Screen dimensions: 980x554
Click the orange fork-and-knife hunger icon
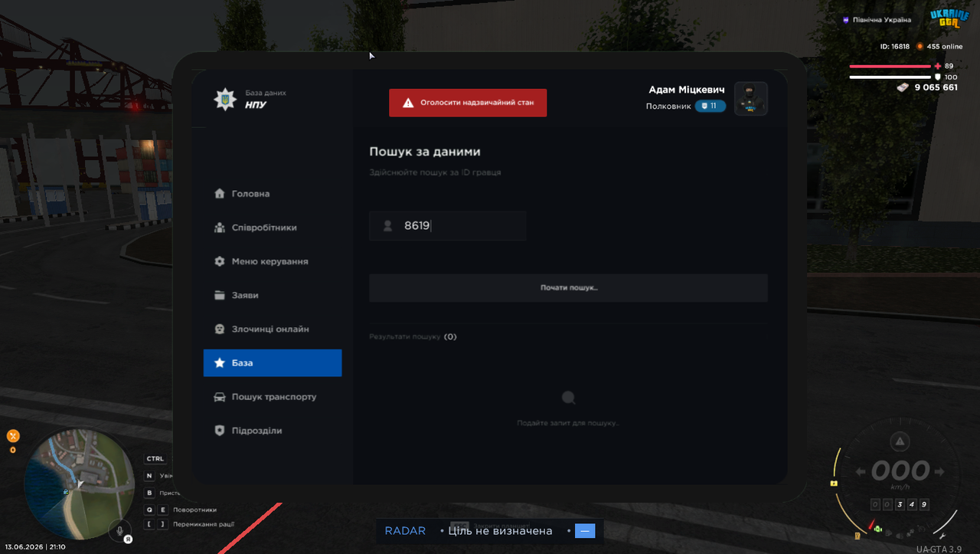click(x=13, y=436)
